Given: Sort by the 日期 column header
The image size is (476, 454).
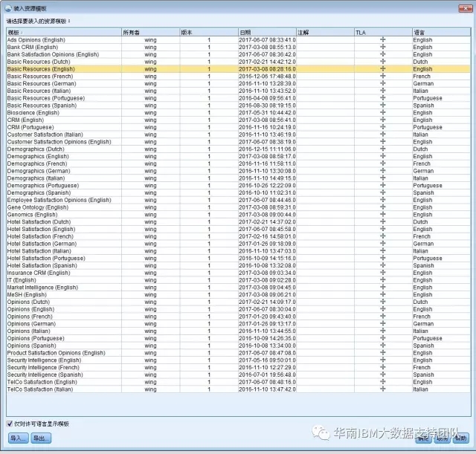Looking at the screenshot, I should click(267, 32).
